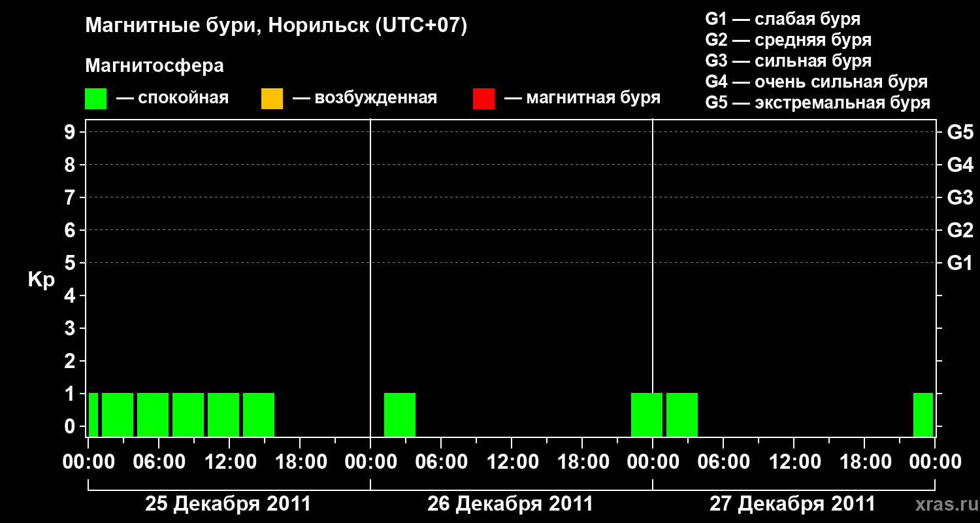Image resolution: width=980 pixels, height=523 pixels.
Task: Click the only green bar fully inside 26 Декабря
Action: click(x=400, y=414)
